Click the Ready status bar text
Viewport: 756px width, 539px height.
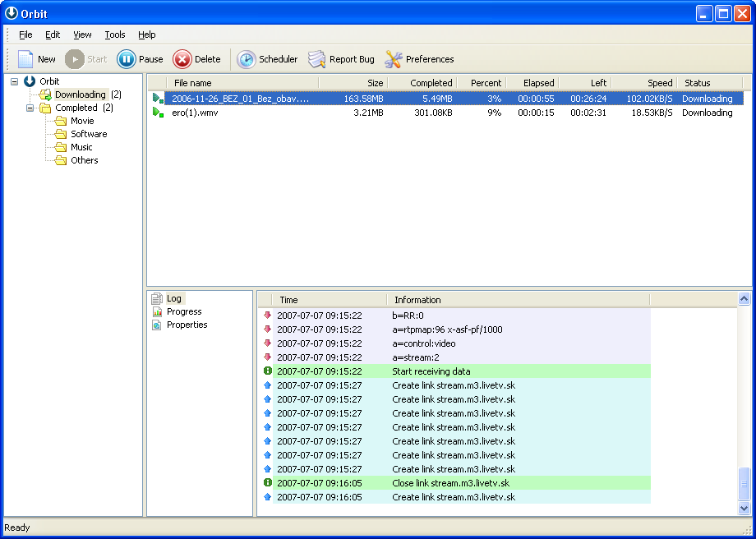pyautogui.click(x=17, y=527)
